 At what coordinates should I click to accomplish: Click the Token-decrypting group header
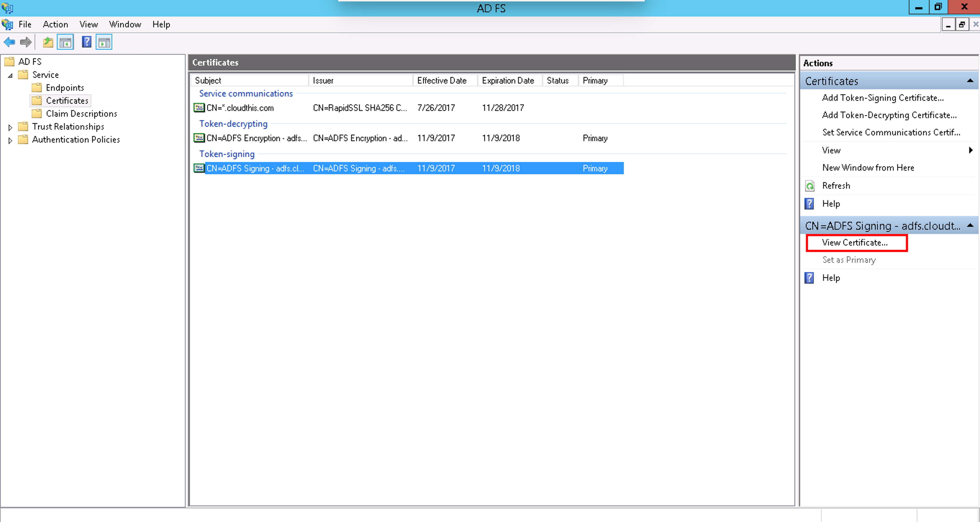[x=233, y=124]
